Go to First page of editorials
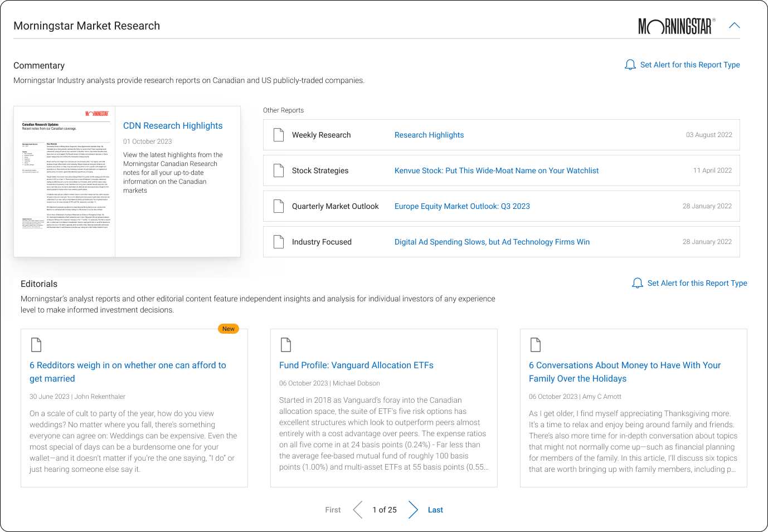This screenshot has width=768, height=532. 333,510
